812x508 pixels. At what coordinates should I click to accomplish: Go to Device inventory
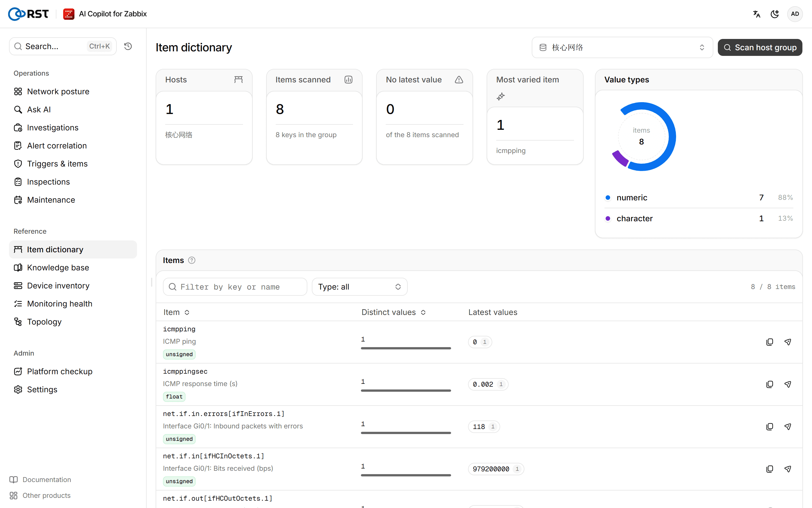pyautogui.click(x=73, y=286)
